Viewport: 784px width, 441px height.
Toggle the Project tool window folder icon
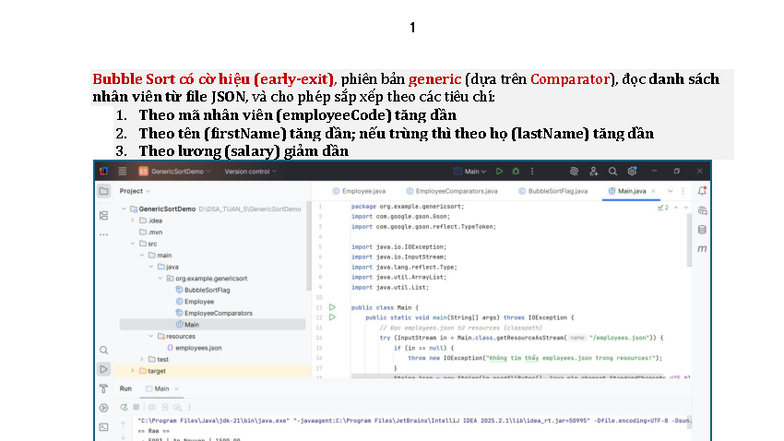104,191
